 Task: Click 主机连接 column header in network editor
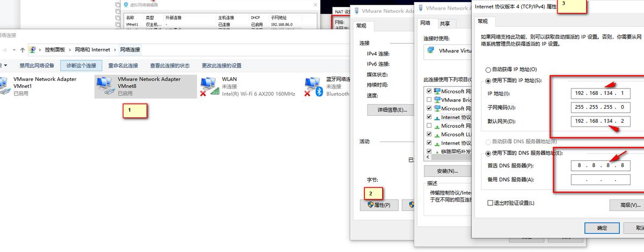tap(225, 18)
